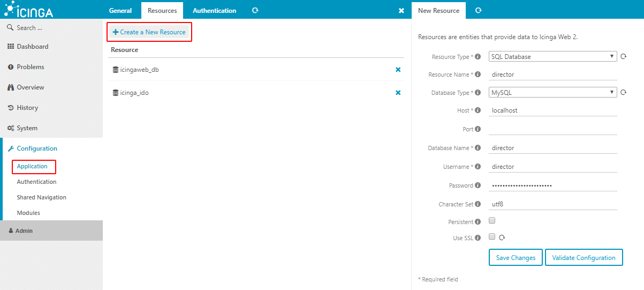Click Create a New Resource
This screenshot has width=644, height=290.
tap(149, 32)
